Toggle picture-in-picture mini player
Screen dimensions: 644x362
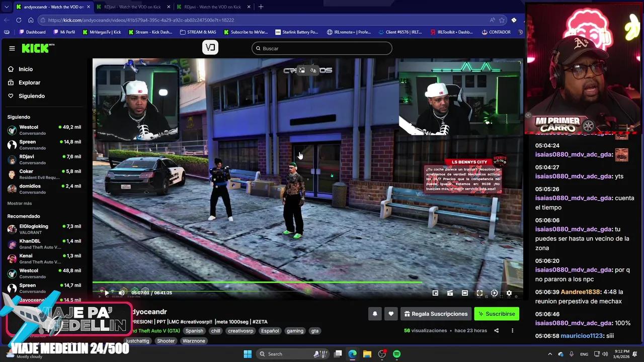pyautogui.click(x=435, y=293)
